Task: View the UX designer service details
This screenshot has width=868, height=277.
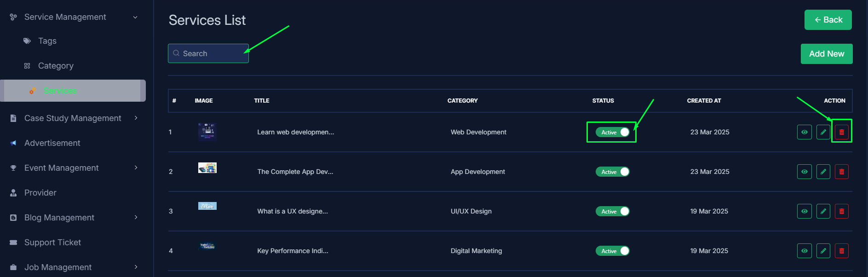Action: point(804,211)
